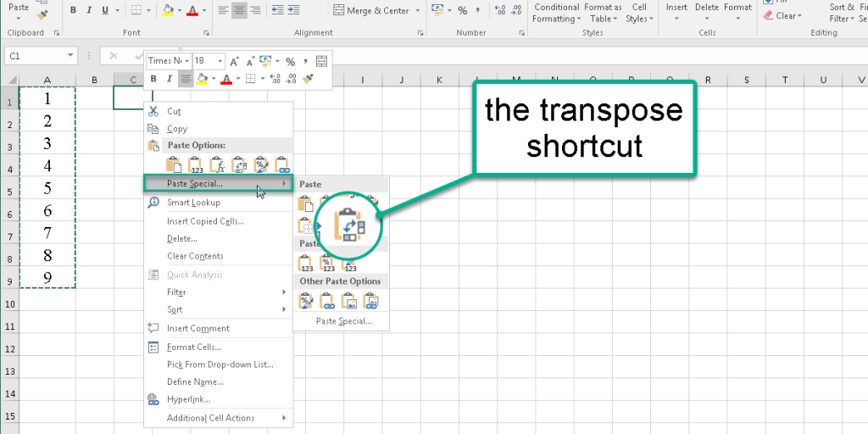Open ribbon Borders button

[x=136, y=10]
